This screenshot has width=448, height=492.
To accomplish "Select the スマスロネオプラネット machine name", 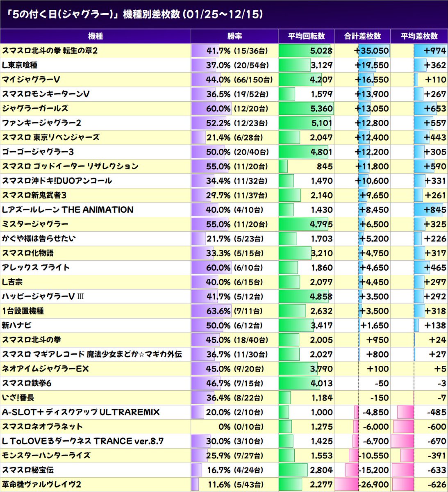I will 42,427.
